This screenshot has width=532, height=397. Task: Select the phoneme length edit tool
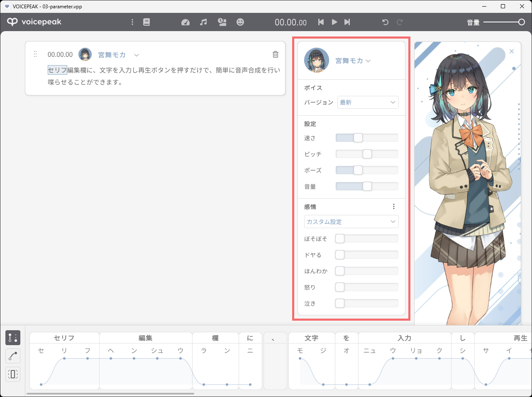tap(13, 374)
